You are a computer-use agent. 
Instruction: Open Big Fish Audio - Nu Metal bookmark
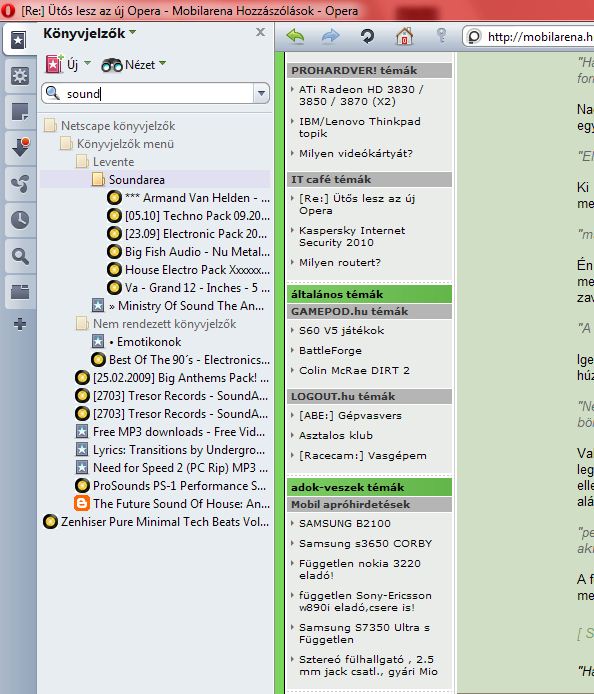coord(189,252)
